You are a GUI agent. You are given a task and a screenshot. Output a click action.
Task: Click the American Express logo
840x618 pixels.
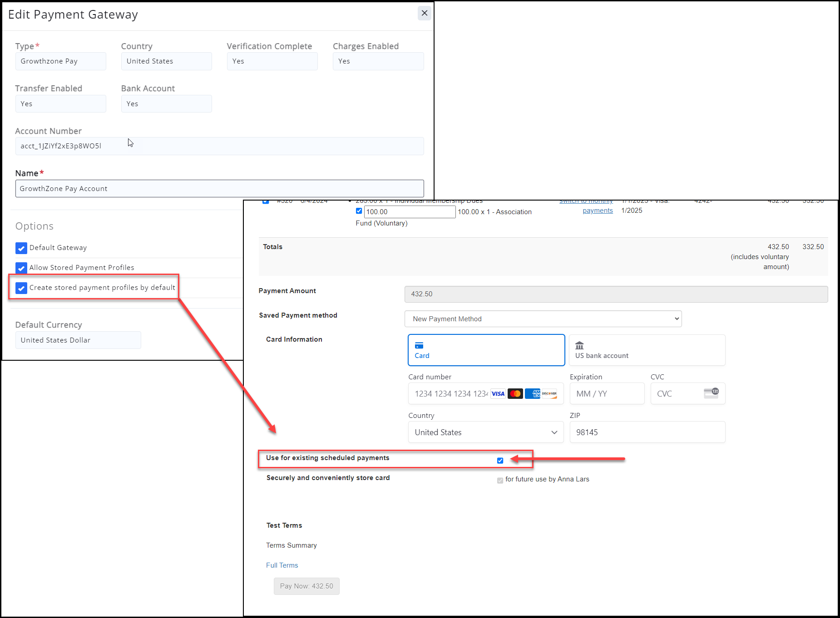[533, 394]
